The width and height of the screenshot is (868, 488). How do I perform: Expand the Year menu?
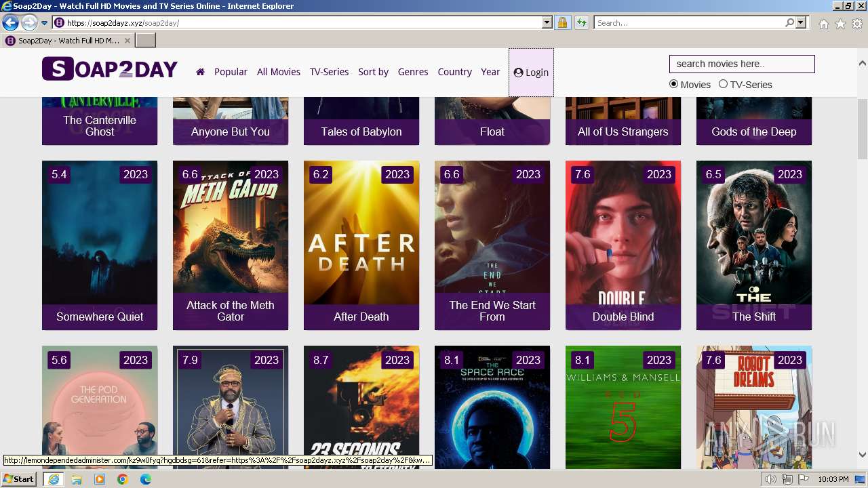[x=490, y=72]
